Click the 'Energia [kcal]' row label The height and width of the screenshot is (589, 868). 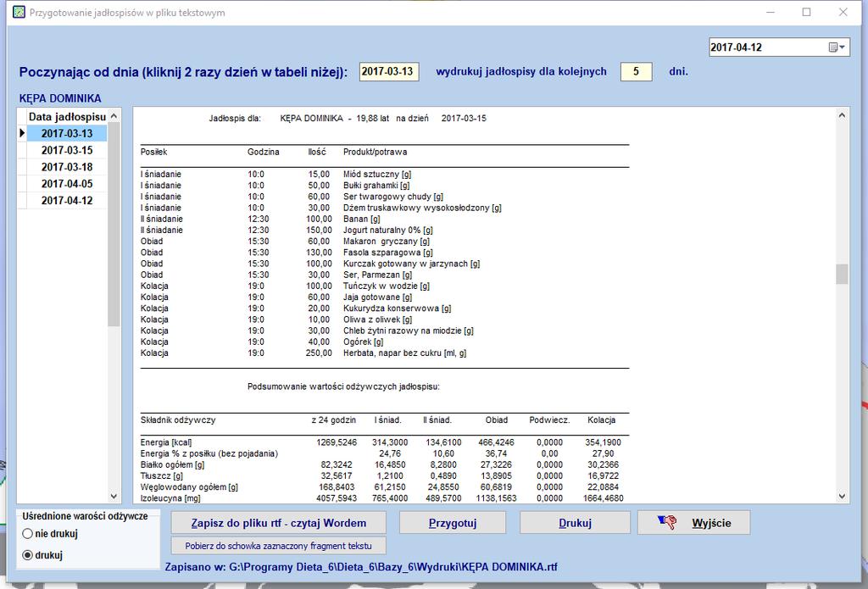[x=166, y=442]
